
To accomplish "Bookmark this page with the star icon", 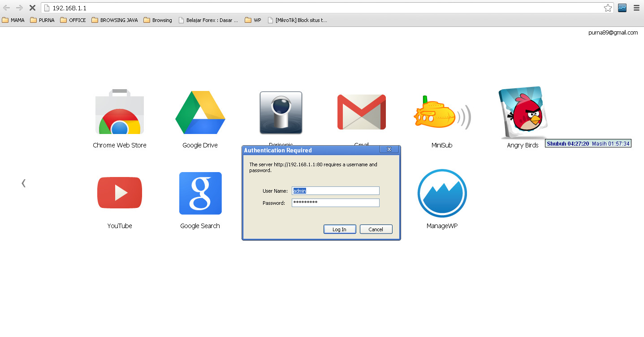I will [608, 8].
